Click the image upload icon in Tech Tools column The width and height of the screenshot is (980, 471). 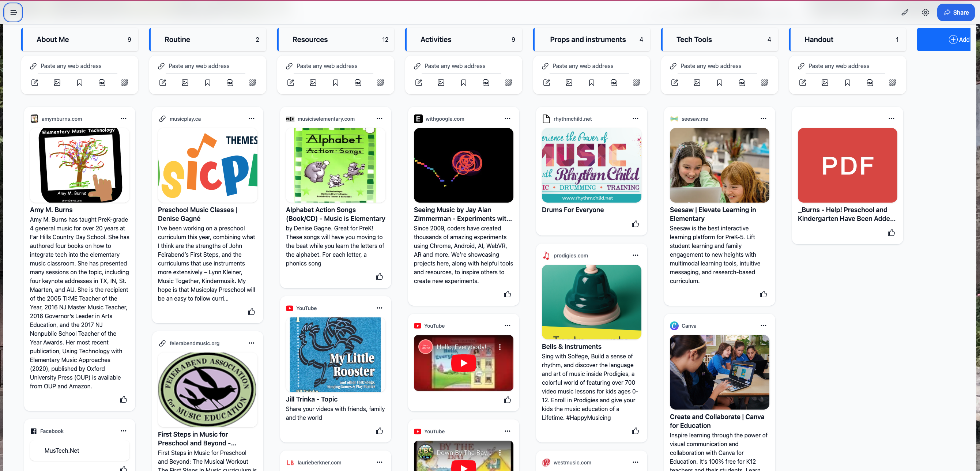(x=697, y=83)
